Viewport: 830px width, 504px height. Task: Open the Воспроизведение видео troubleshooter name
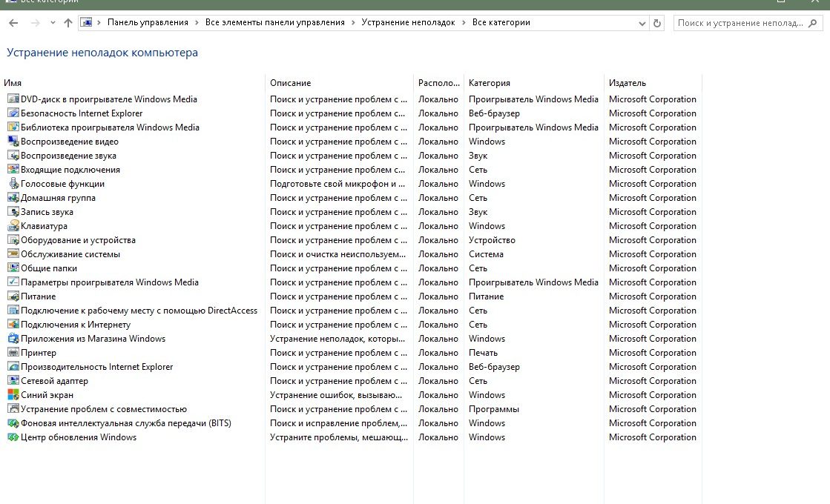click(x=69, y=142)
